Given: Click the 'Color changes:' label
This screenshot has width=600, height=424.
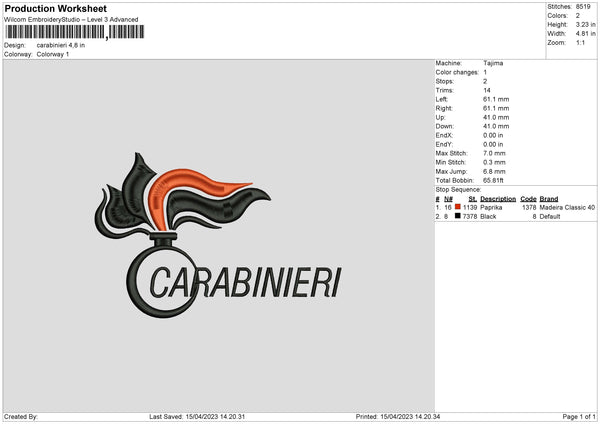Looking at the screenshot, I should [x=457, y=72].
